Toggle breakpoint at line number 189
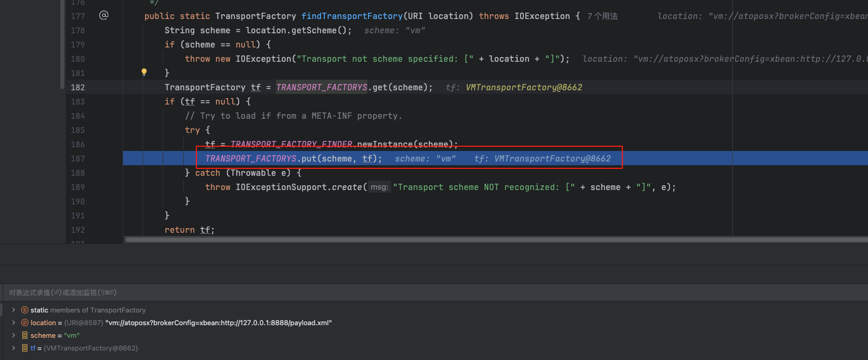 pos(78,187)
